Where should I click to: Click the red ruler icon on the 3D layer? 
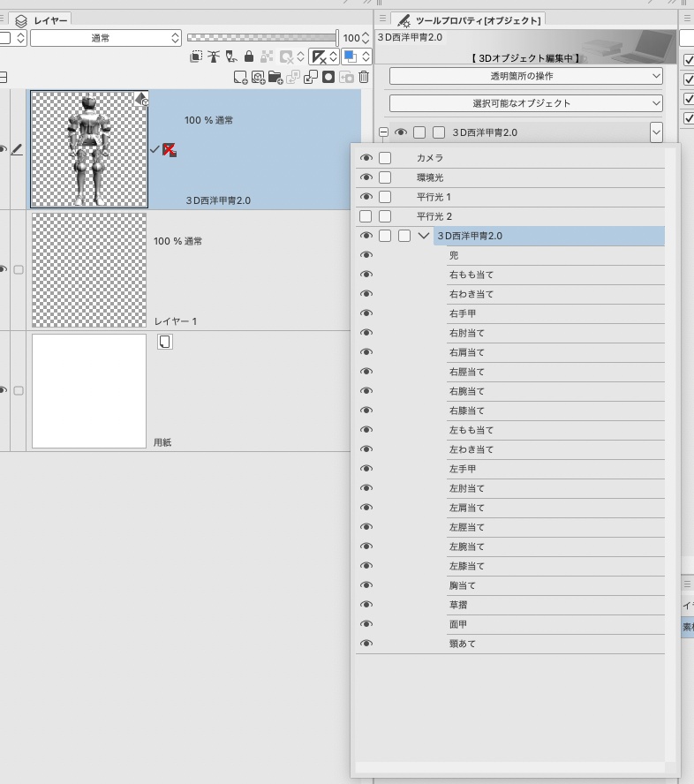(x=170, y=149)
